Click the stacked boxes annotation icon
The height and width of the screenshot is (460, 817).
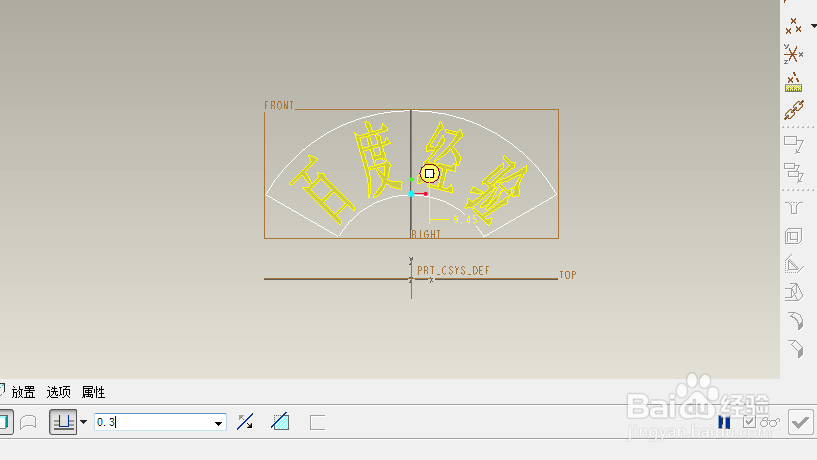(x=794, y=172)
